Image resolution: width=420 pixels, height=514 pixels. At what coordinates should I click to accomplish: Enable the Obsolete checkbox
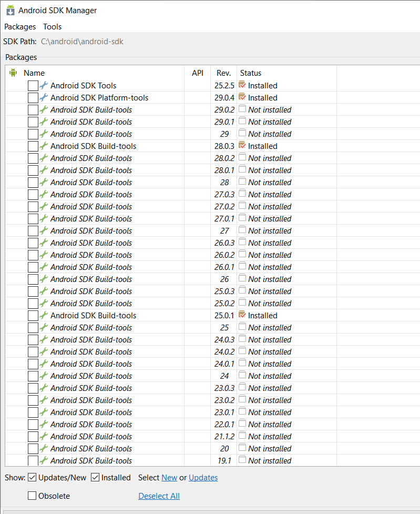32,496
